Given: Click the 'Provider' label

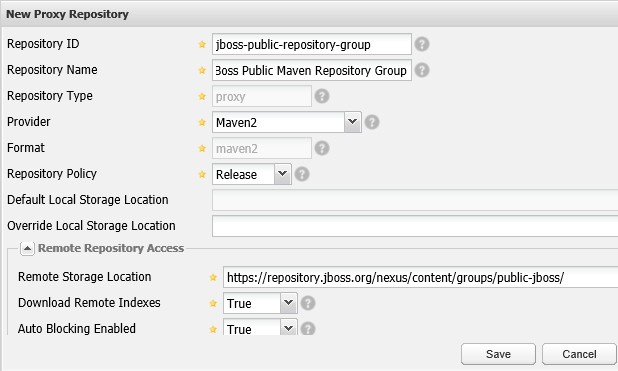Looking at the screenshot, I should [x=29, y=121].
